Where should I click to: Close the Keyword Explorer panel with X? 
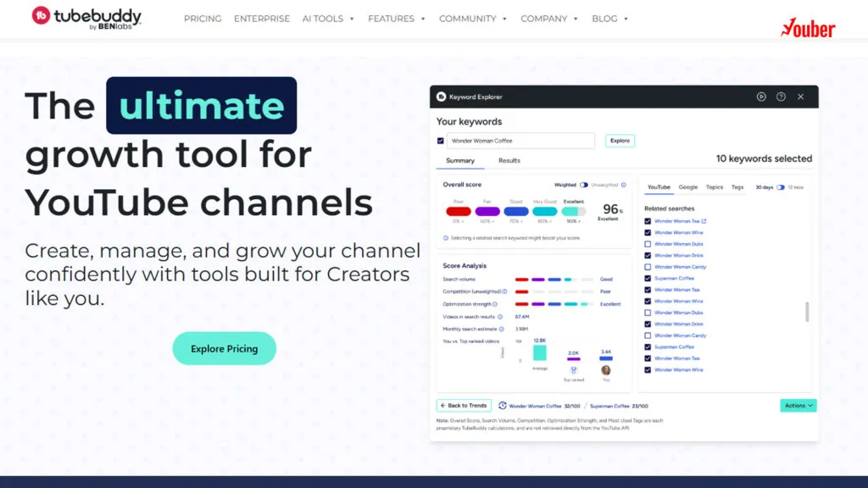click(x=800, y=97)
